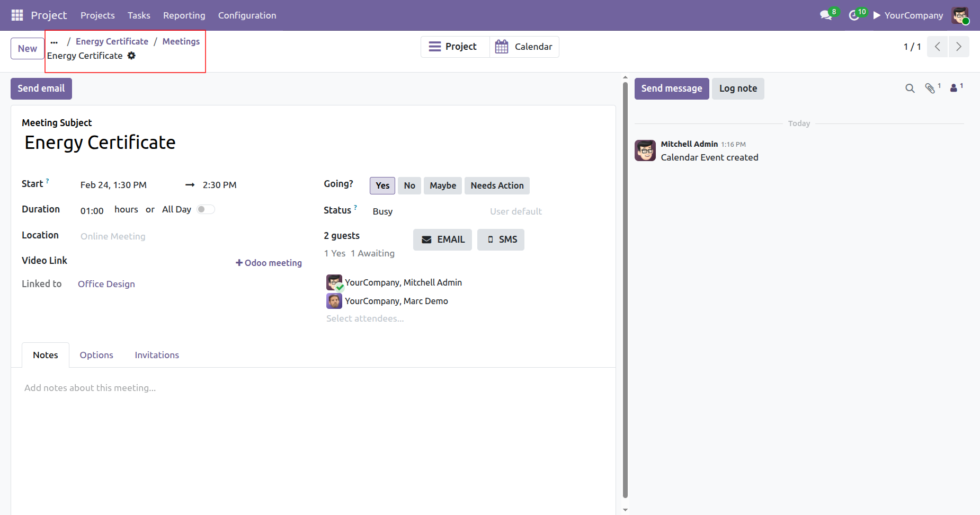Open attachments paperclip icon in chatter
Viewport: 980px width, 515px height.
(x=930, y=88)
